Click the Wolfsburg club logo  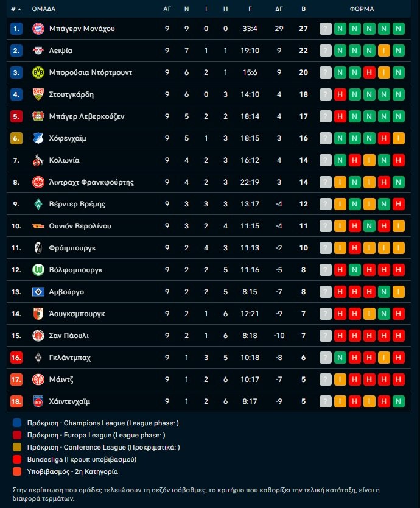coord(38,270)
